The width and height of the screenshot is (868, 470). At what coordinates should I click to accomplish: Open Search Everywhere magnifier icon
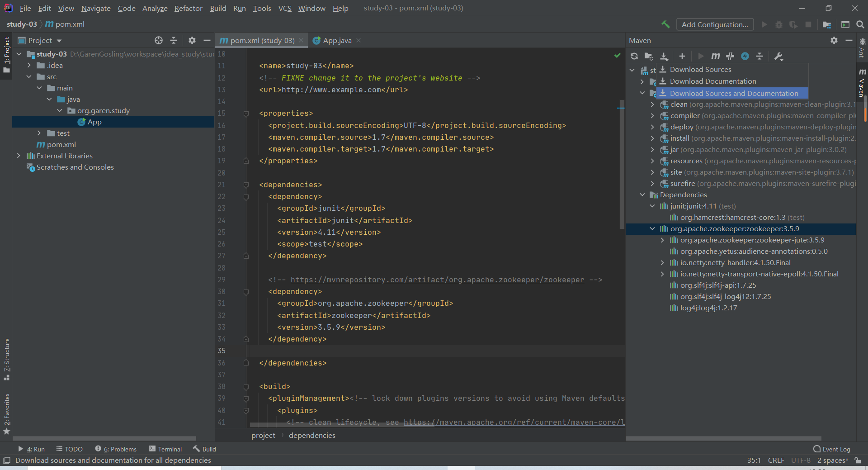pyautogui.click(x=860, y=24)
